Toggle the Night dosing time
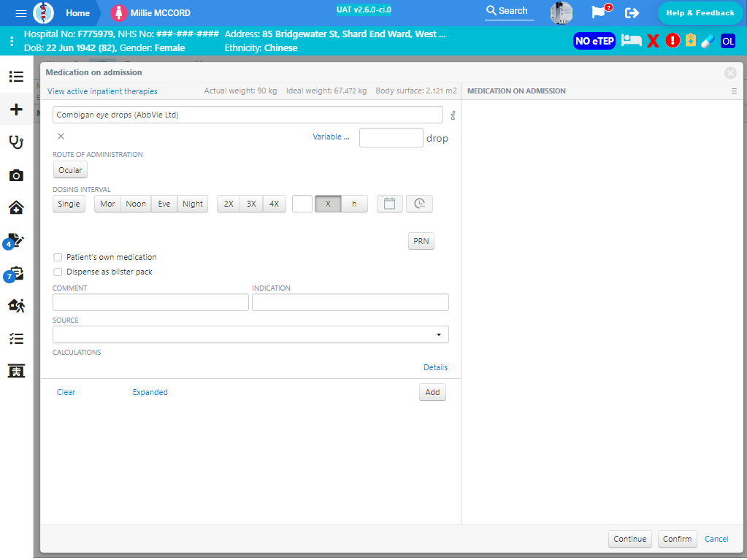747x560 pixels. (x=193, y=204)
